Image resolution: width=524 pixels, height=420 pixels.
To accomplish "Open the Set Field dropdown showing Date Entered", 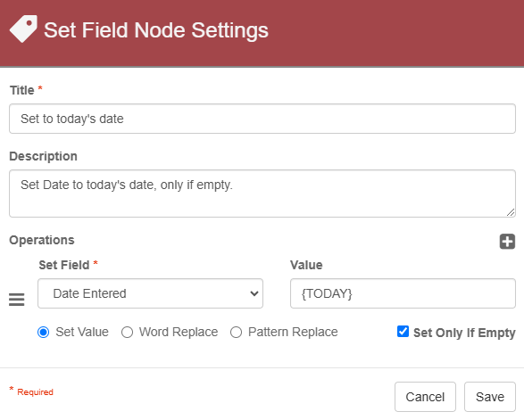I will 150,293.
